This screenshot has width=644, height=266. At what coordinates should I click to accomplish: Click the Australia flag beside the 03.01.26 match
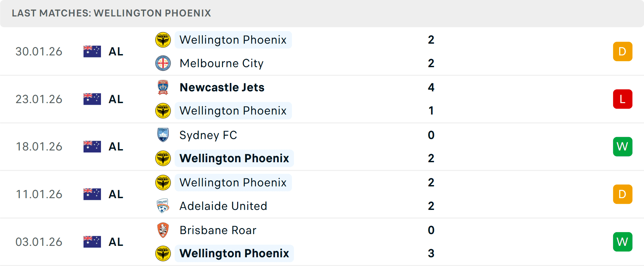tap(92, 241)
